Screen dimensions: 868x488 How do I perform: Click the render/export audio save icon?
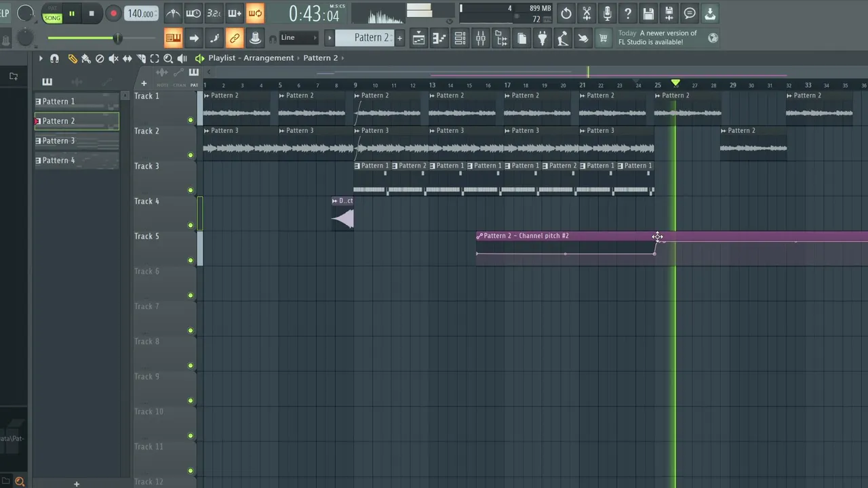(669, 13)
